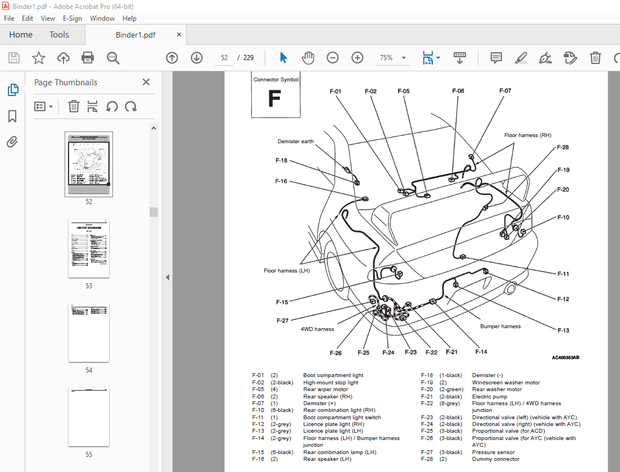Delete page using toolbar trash icon
The height and width of the screenshot is (472, 620).
tap(596, 58)
